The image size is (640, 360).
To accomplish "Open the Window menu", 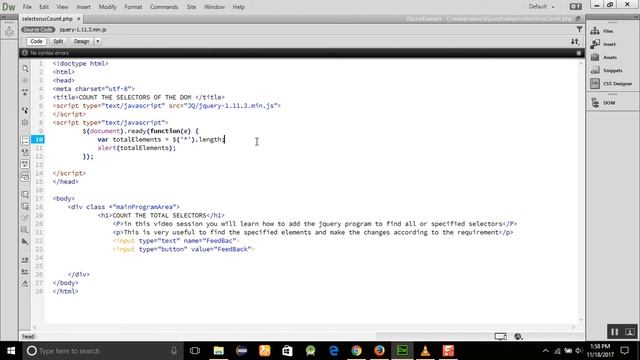I will [x=214, y=7].
